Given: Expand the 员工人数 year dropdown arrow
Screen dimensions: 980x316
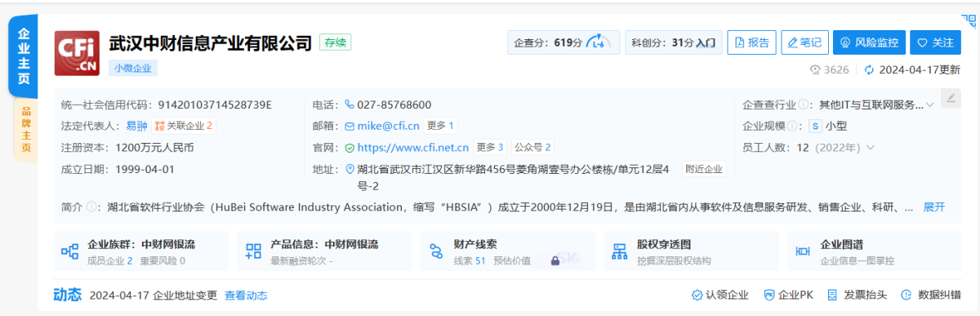Looking at the screenshot, I should point(870,148).
